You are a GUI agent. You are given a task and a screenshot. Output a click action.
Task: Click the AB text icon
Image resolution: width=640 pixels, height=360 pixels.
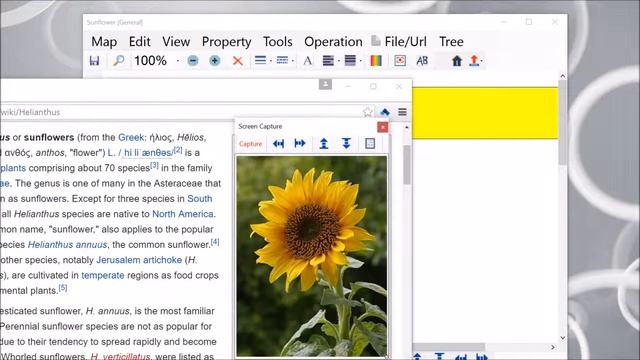(x=422, y=61)
